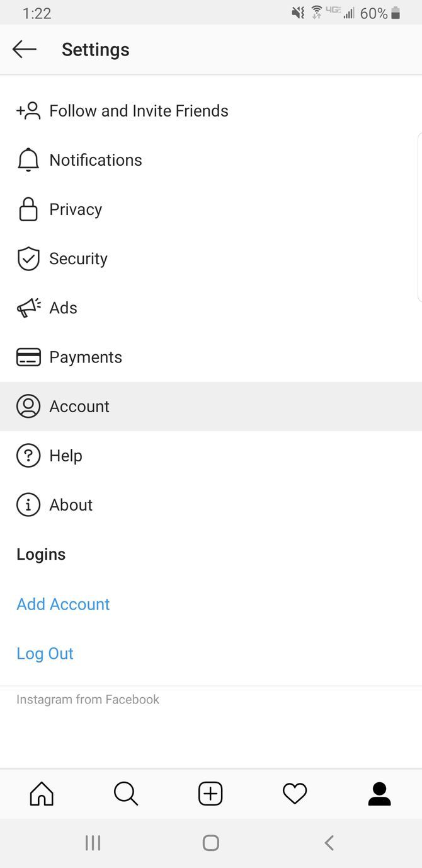Tap the Help question mark icon
The height and width of the screenshot is (868, 422).
pos(28,456)
